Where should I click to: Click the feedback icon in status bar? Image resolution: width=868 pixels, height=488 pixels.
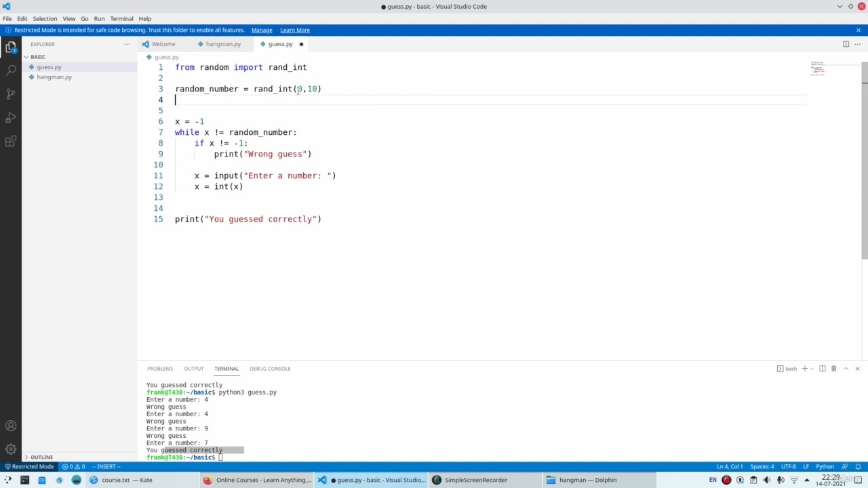tap(845, 466)
